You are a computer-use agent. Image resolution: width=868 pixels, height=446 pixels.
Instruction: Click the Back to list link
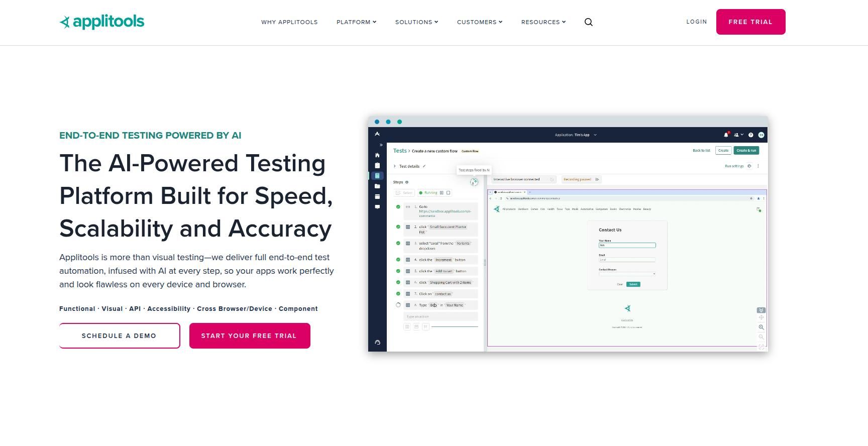click(x=701, y=151)
